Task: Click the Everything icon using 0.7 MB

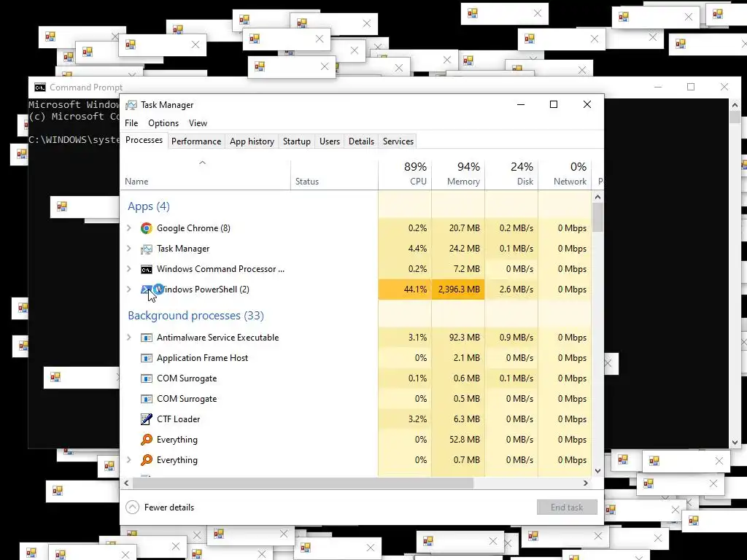Action: (146, 460)
